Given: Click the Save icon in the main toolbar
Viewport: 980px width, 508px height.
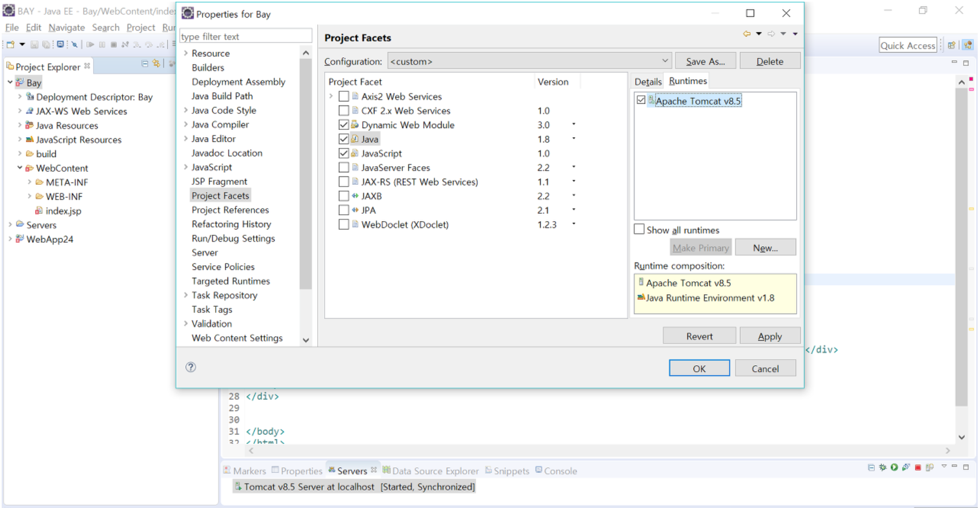Looking at the screenshot, I should 34,44.
